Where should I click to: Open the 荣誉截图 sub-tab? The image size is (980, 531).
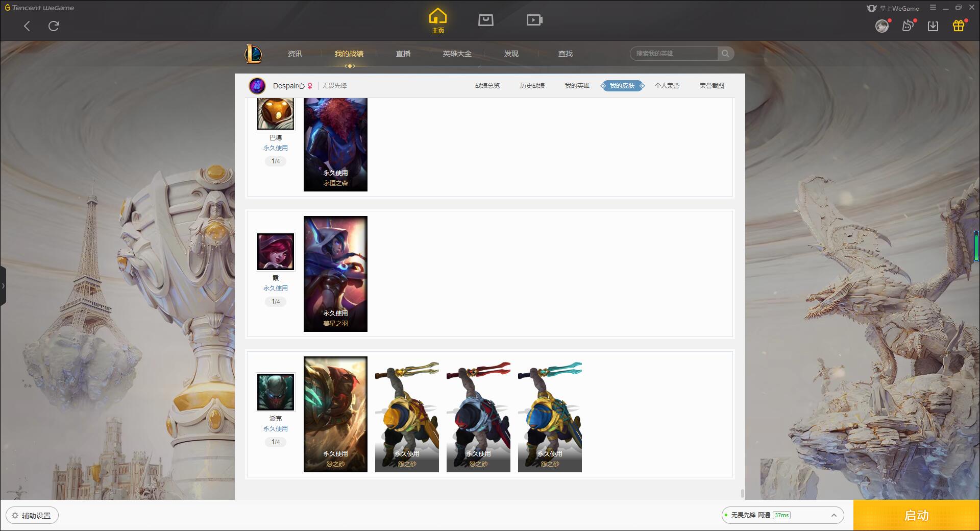tap(712, 86)
